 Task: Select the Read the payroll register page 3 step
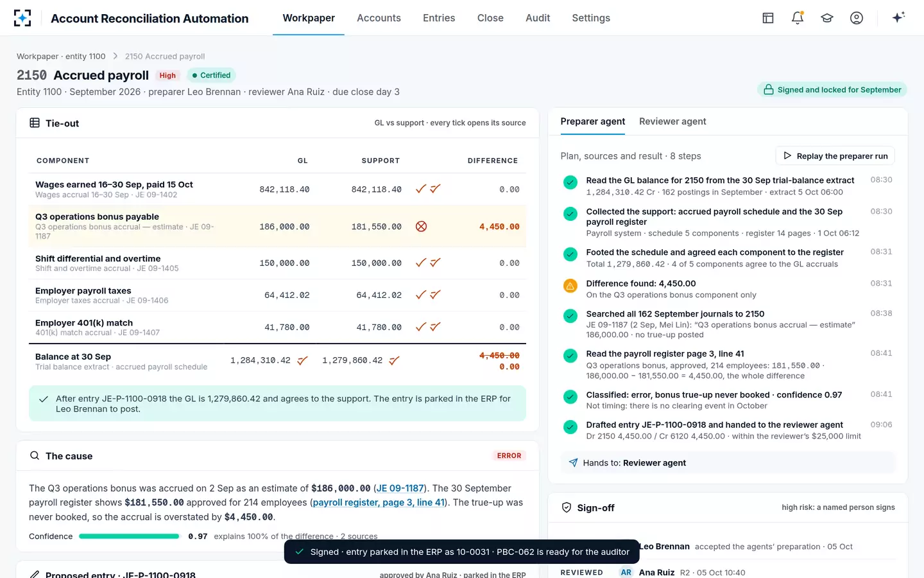[728, 364]
